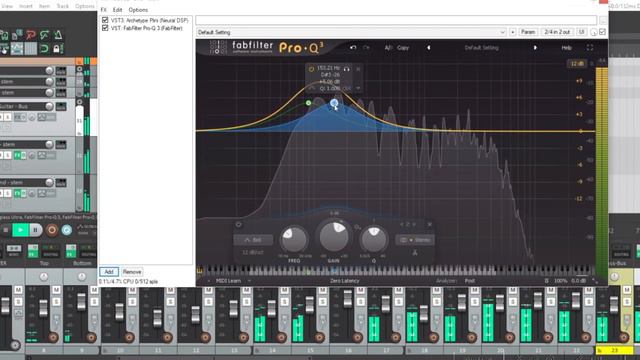This screenshot has height=360, width=640.
Task: Click the Param button
Action: [528, 32]
